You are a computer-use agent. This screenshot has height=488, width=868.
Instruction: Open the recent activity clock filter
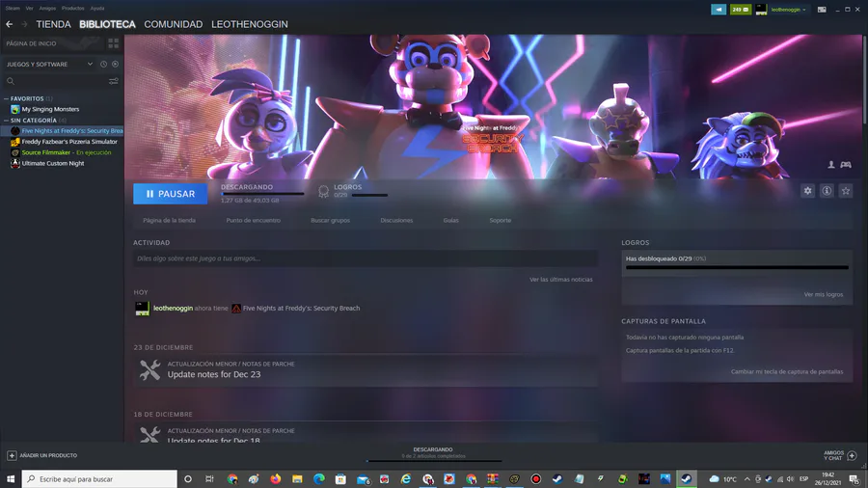tap(103, 65)
